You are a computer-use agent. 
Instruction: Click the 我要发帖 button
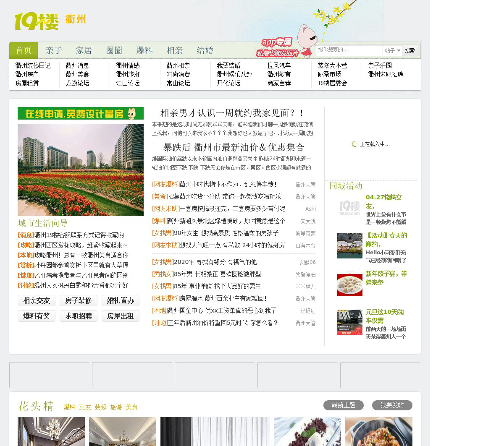click(x=392, y=405)
